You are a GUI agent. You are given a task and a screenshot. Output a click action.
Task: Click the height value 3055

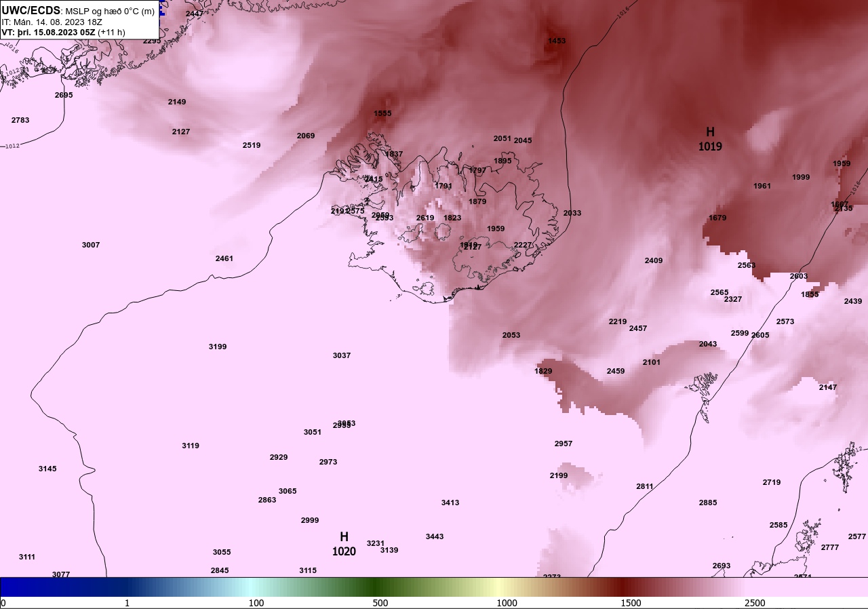tap(222, 552)
